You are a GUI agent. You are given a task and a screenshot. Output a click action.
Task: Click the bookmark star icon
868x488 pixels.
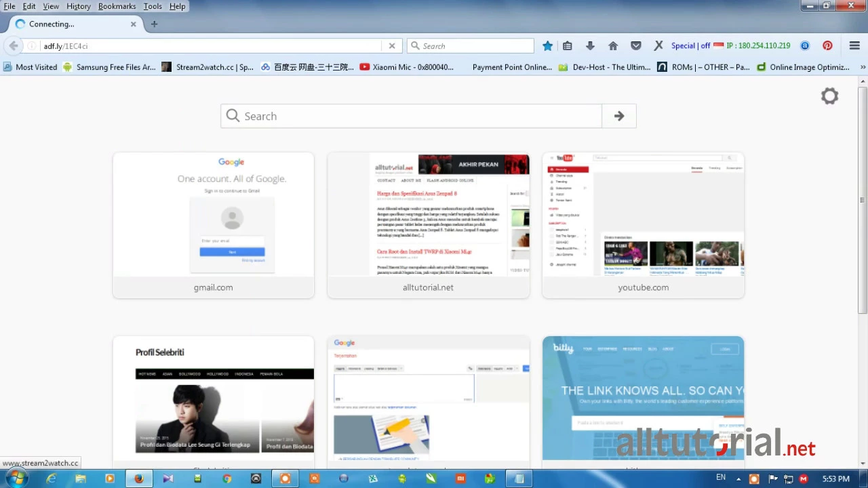(x=547, y=45)
